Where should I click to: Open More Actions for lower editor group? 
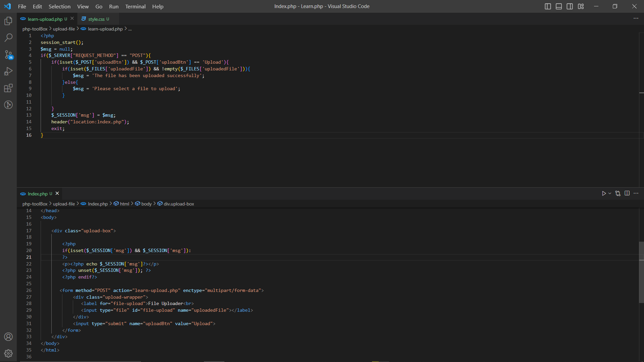coord(636,193)
